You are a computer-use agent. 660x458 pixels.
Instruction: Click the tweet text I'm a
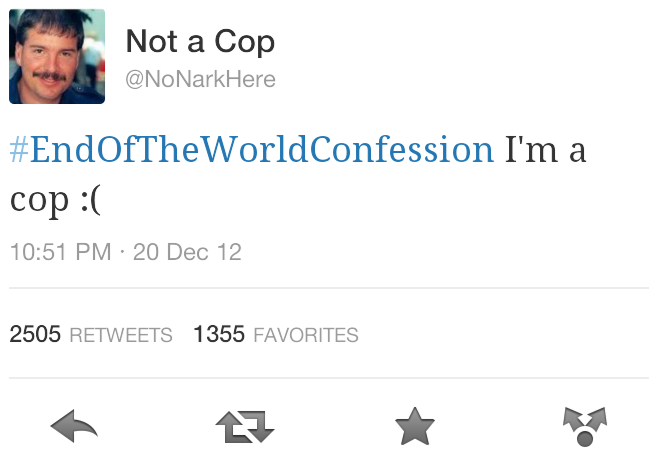(545, 149)
